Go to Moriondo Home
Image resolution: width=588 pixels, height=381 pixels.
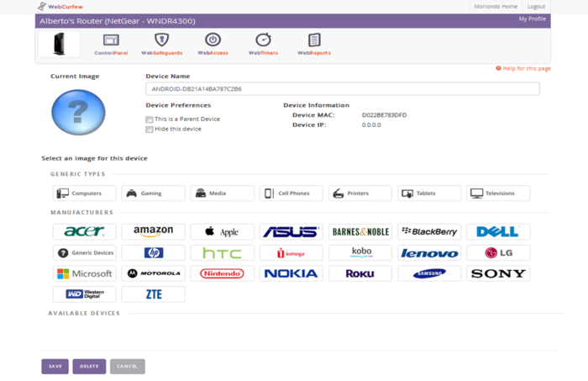coord(496,7)
